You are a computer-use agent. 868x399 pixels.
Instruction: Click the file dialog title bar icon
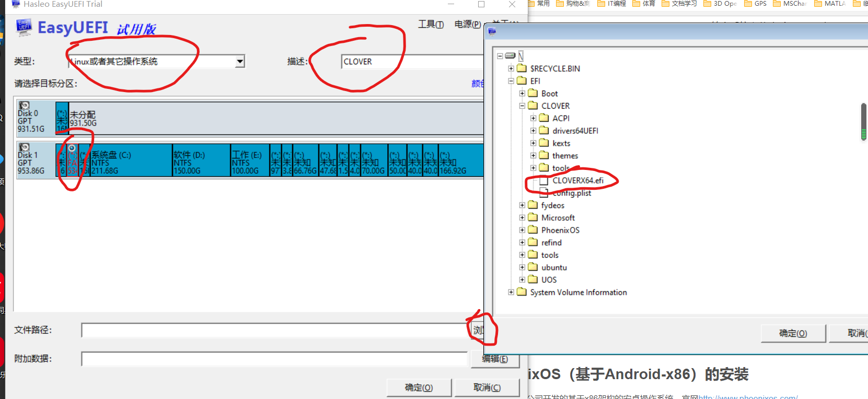point(492,31)
